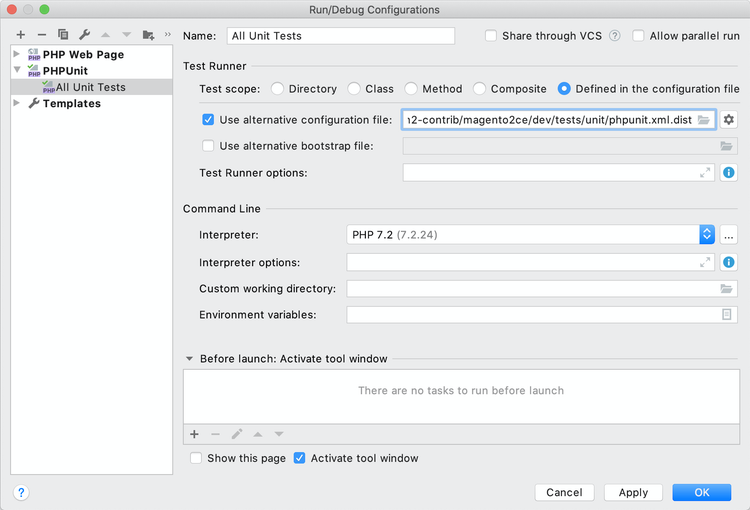This screenshot has width=750, height=510.
Task: Confirm with OK button
Action: tap(702, 492)
